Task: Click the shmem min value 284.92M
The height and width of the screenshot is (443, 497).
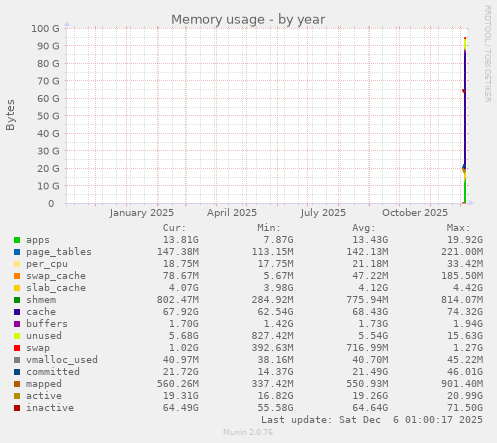Action: 272,300
